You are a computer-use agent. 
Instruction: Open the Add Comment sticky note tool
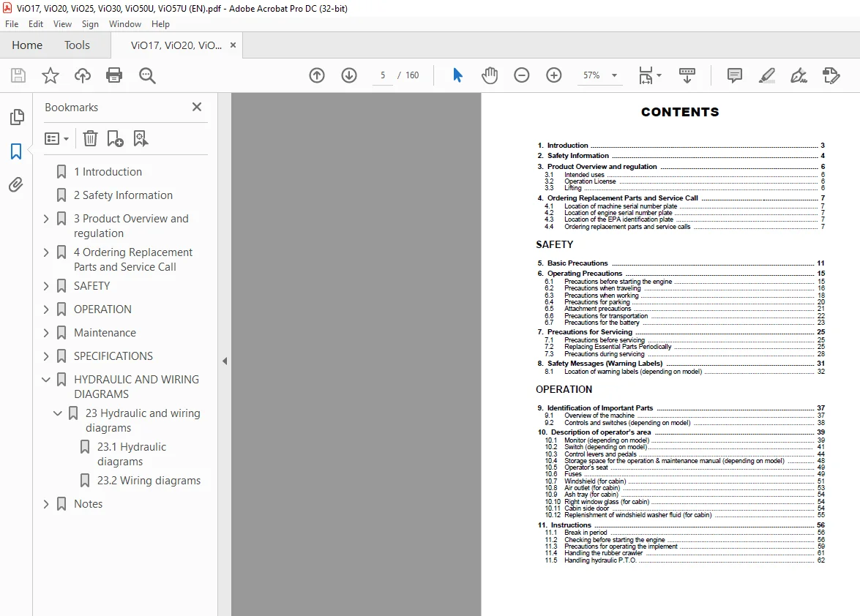tap(734, 75)
